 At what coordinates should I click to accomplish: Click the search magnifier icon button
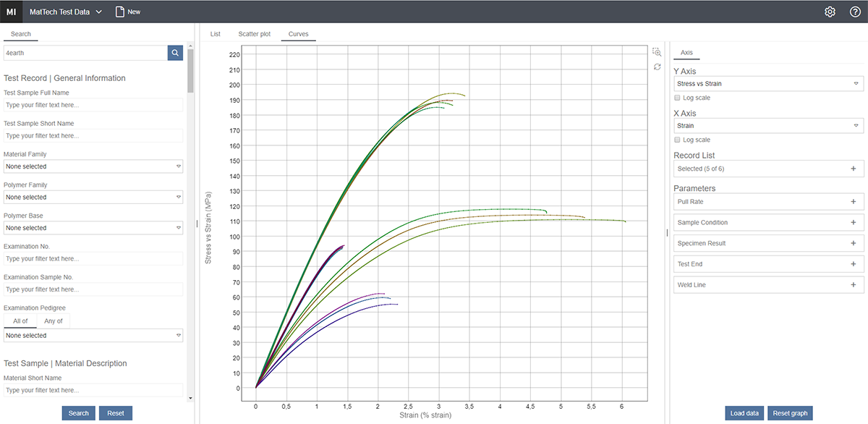(x=175, y=53)
